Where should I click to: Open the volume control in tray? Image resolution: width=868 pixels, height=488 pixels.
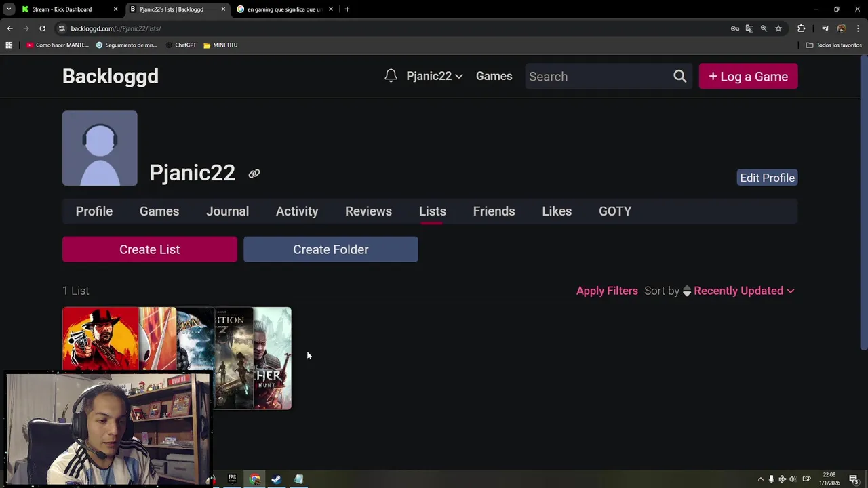(793, 479)
